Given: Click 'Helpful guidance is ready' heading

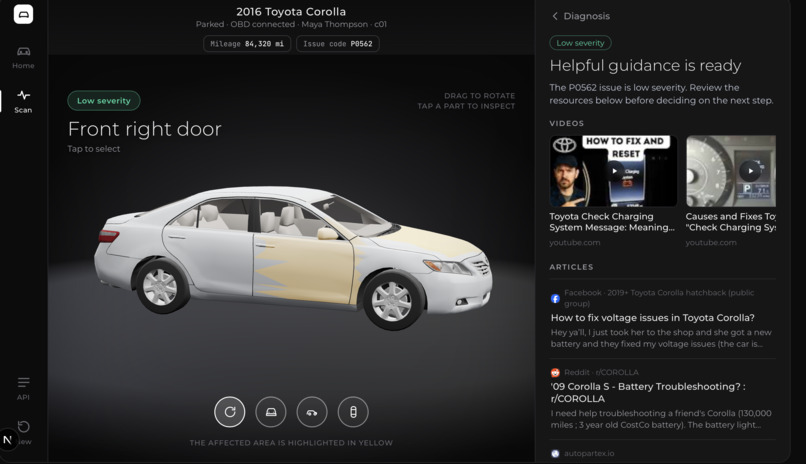Looking at the screenshot, I should click(x=645, y=65).
